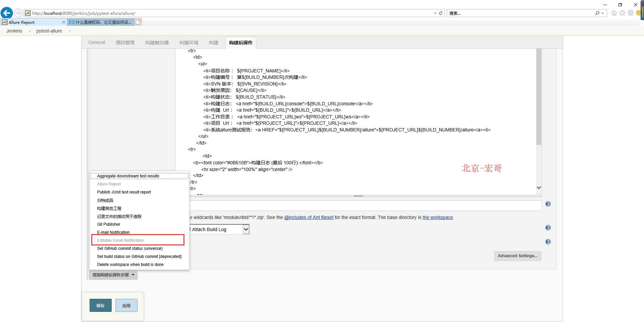Click the 保存 save button
644x334 pixels.
pos(101,305)
